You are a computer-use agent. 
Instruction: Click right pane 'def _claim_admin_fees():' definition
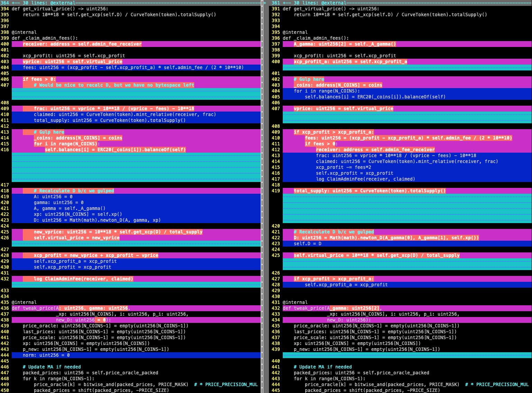point(316,38)
